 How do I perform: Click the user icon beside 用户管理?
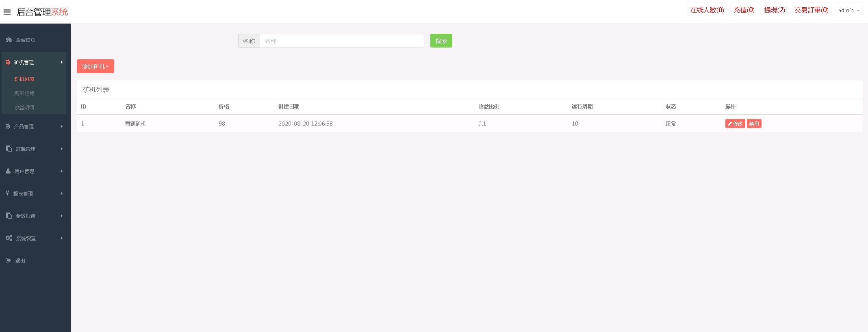[x=8, y=171]
